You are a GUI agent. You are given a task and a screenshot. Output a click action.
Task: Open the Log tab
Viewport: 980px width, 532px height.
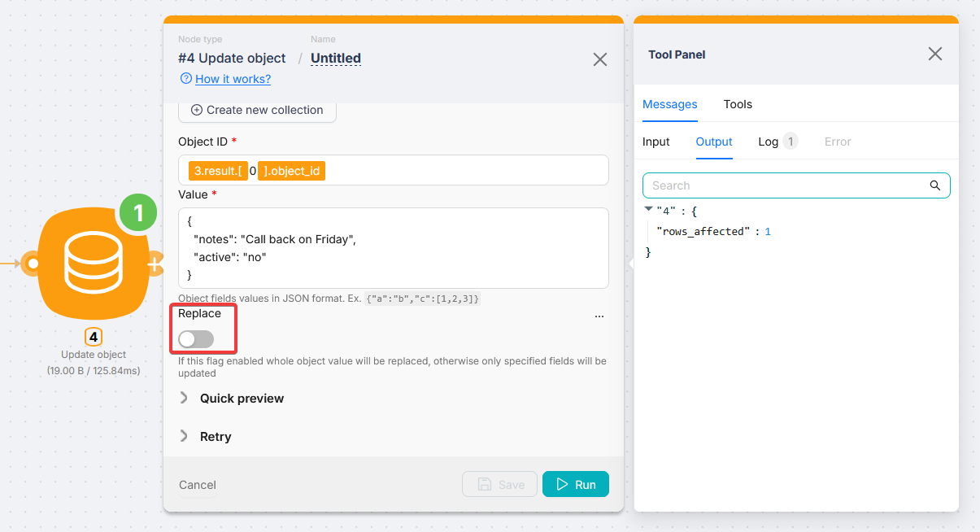(x=769, y=142)
